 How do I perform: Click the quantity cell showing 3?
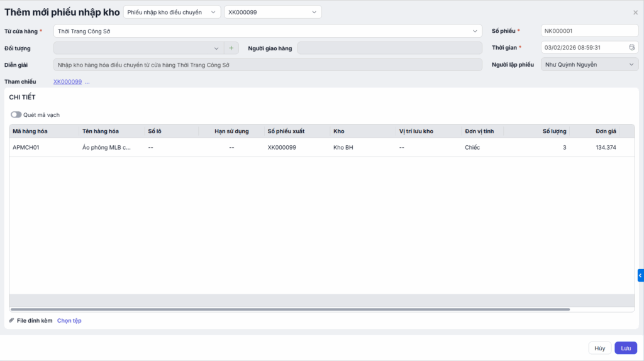536,147
